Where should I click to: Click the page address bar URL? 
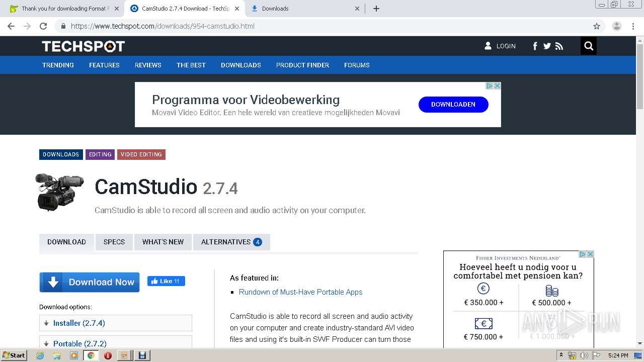point(163,26)
